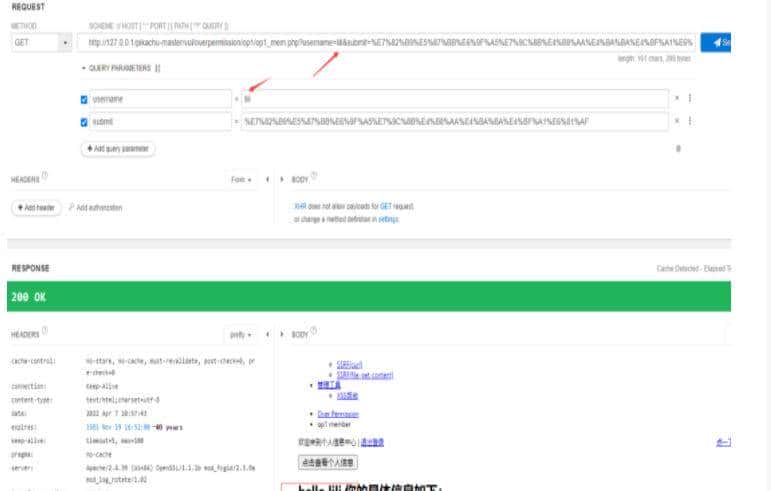Click the keep-alive header value timeout=5
This screenshot has height=491, width=771.
point(115,441)
